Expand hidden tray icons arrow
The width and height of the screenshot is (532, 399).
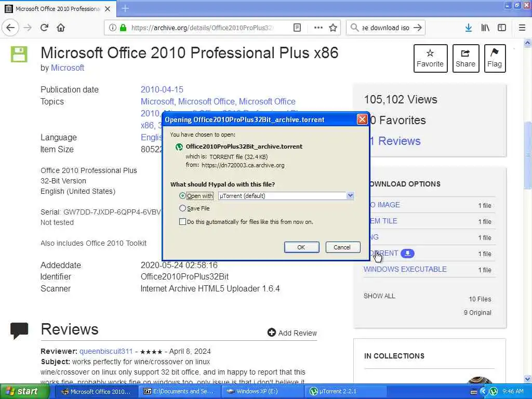[484, 391]
